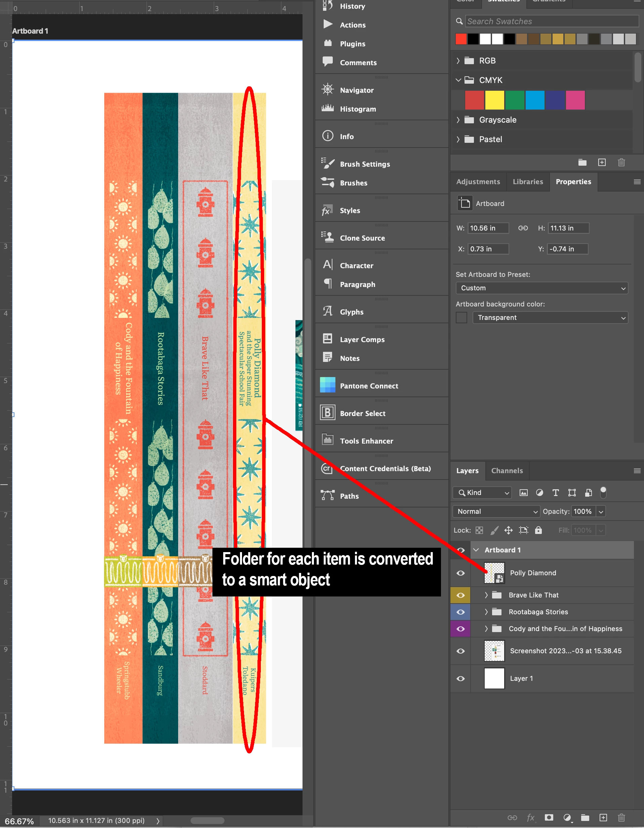Create a new layer
Screen dimensions: 644x828
pyautogui.click(x=603, y=817)
